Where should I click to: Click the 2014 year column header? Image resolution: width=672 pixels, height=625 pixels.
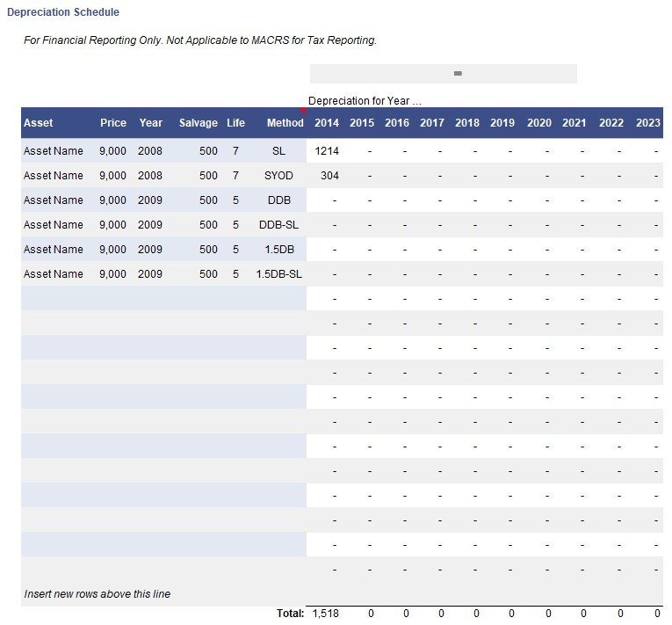[x=327, y=123]
